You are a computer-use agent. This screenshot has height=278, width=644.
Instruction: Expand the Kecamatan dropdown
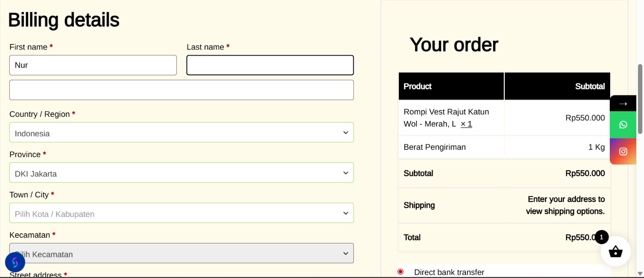(181, 253)
